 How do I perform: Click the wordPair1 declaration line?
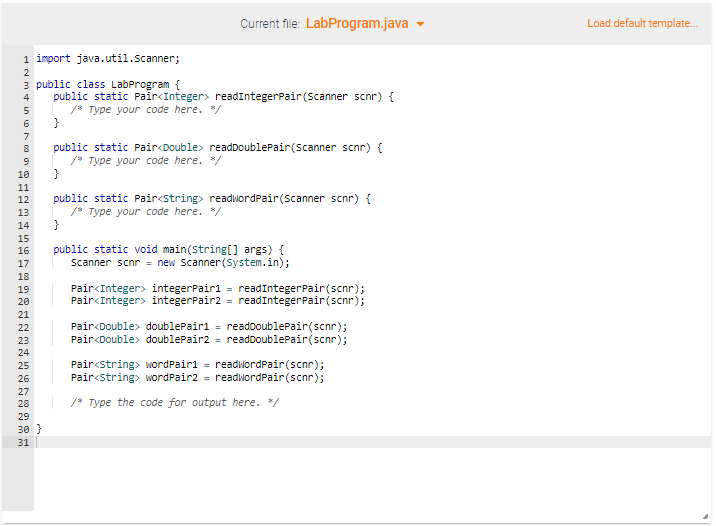pyautogui.click(x=197, y=365)
